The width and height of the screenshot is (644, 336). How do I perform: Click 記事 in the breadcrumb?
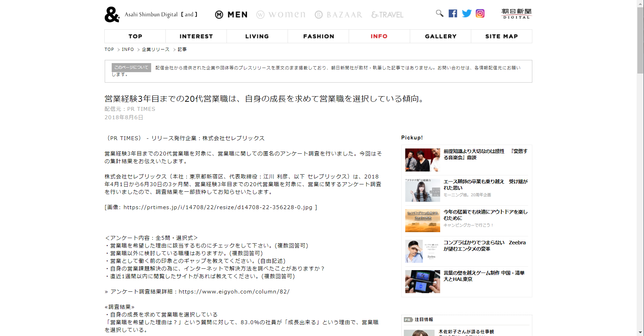182,49
